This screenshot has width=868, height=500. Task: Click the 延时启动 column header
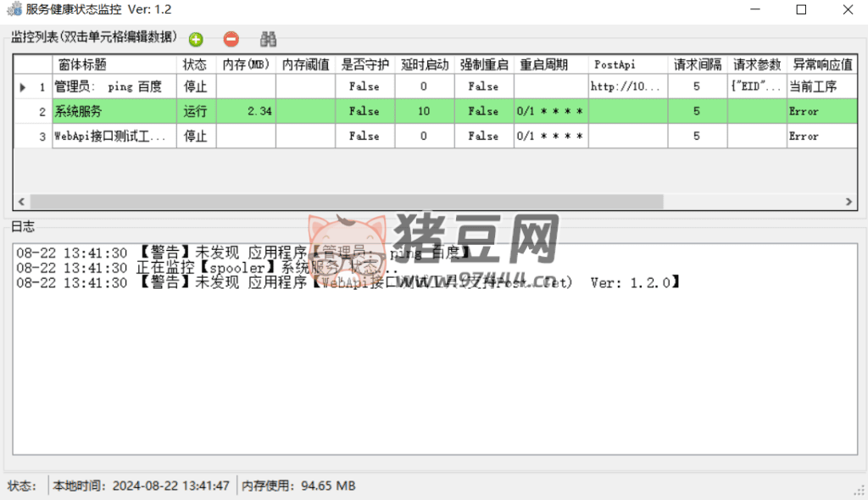(x=425, y=64)
